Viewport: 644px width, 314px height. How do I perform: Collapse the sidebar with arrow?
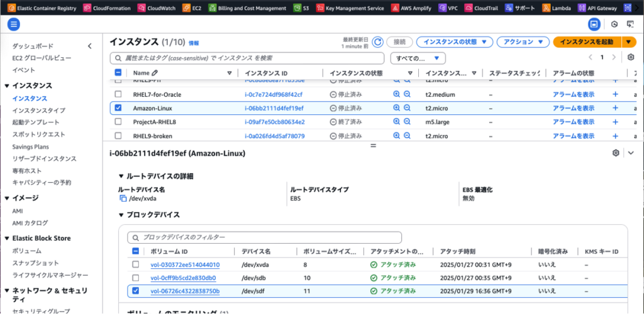click(x=89, y=46)
